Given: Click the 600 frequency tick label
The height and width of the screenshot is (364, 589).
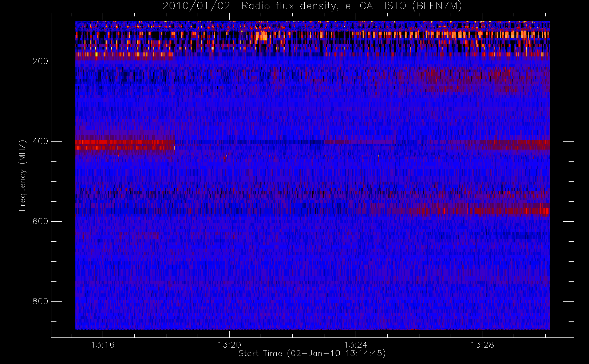Looking at the screenshot, I should [40, 221].
